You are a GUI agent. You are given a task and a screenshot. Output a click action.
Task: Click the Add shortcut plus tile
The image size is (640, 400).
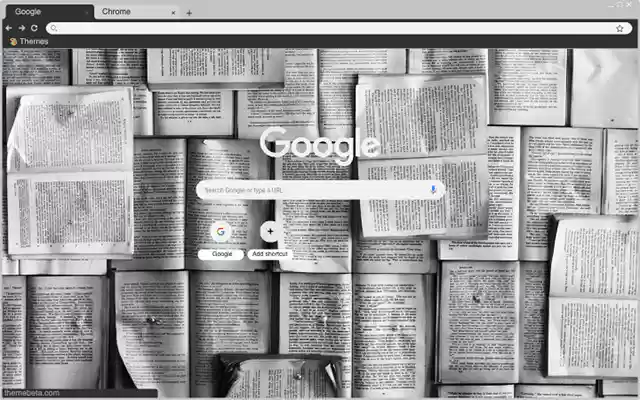(270, 231)
